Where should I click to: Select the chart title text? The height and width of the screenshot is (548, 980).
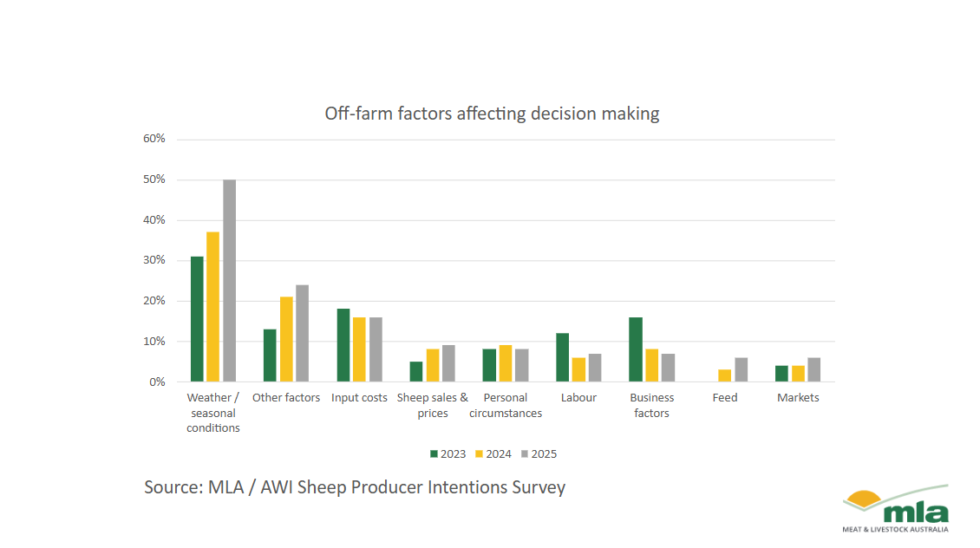(492, 113)
